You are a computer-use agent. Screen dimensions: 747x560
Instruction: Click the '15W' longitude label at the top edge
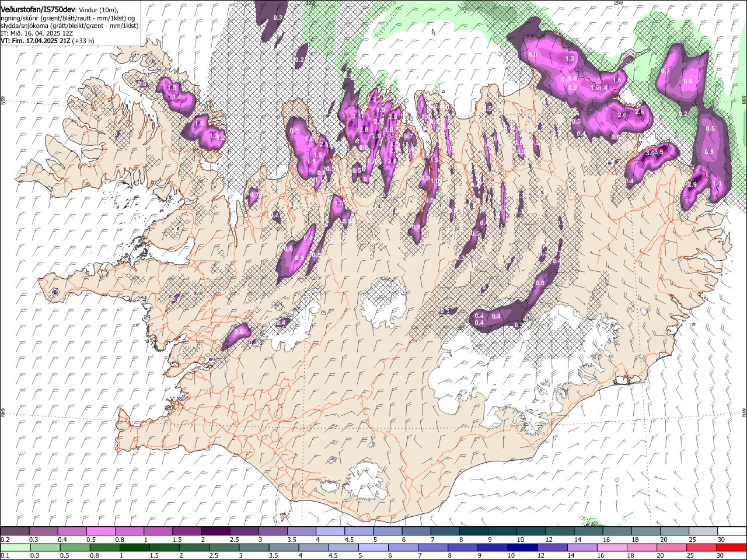pyautogui.click(x=619, y=3)
